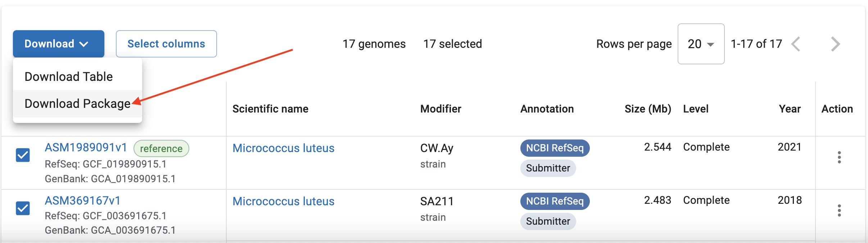Sort by the Size (Mb) column header
The width and height of the screenshot is (868, 243).
(x=648, y=109)
